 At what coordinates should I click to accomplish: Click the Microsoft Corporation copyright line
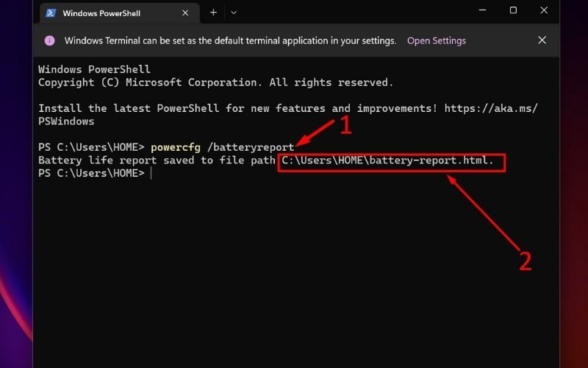[x=215, y=82]
